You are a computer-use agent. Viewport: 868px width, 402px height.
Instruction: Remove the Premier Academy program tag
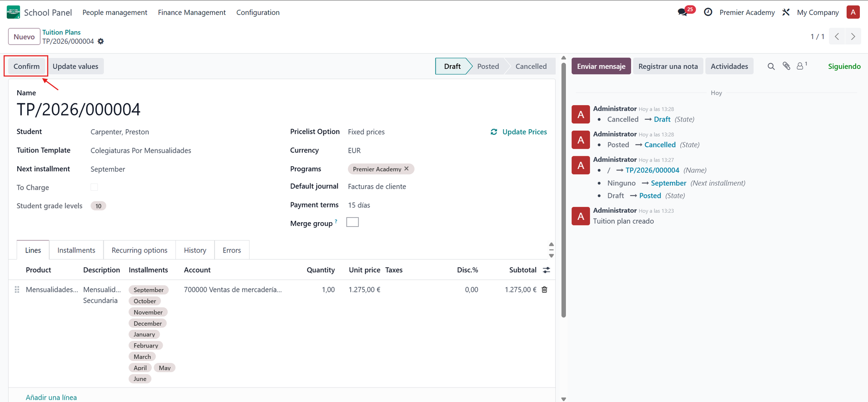pyautogui.click(x=406, y=168)
